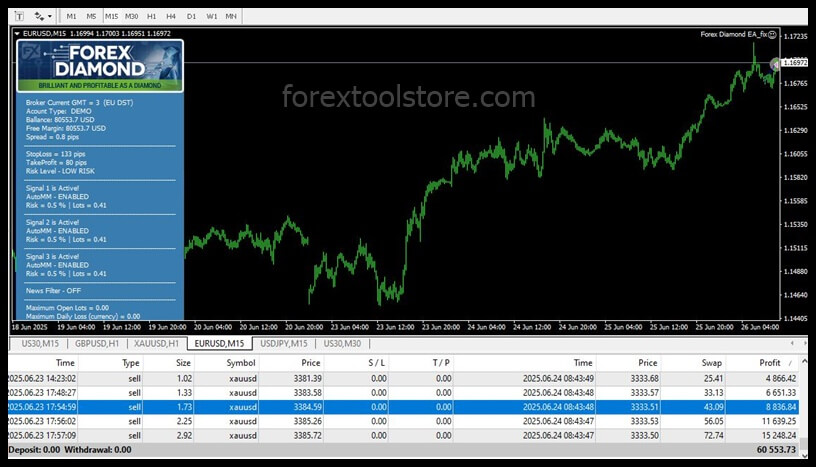This screenshot has height=467, width=816.
Task: Click the Deposit: 0.00 Withdrawal: 0.00 summary
Action: tap(70, 449)
